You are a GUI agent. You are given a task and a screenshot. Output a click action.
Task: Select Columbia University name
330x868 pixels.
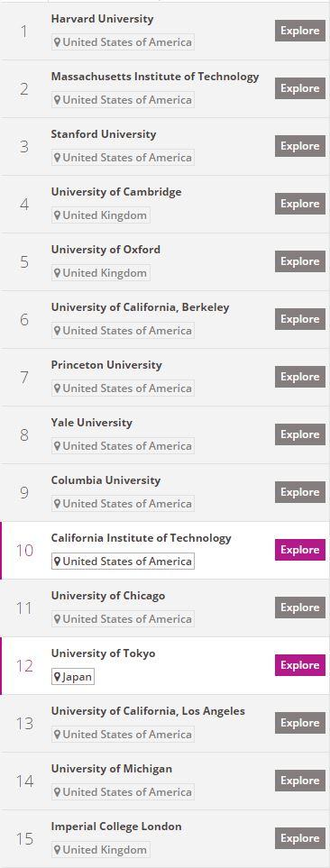[105, 480]
